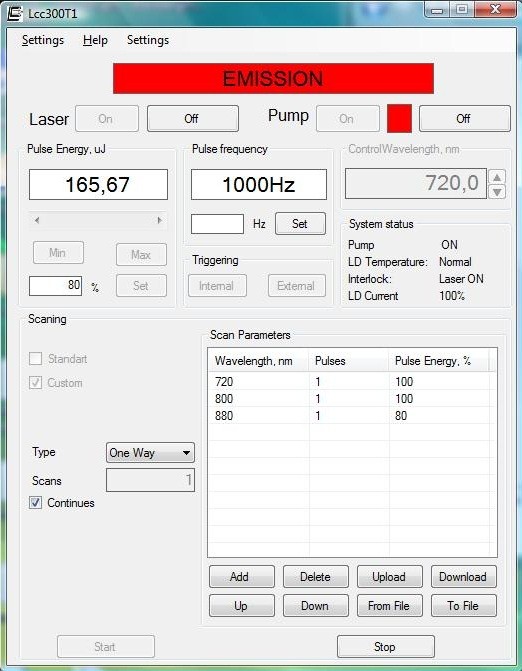522x671 pixels.
Task: Click Set button for pulse frequency
Action: (300, 223)
